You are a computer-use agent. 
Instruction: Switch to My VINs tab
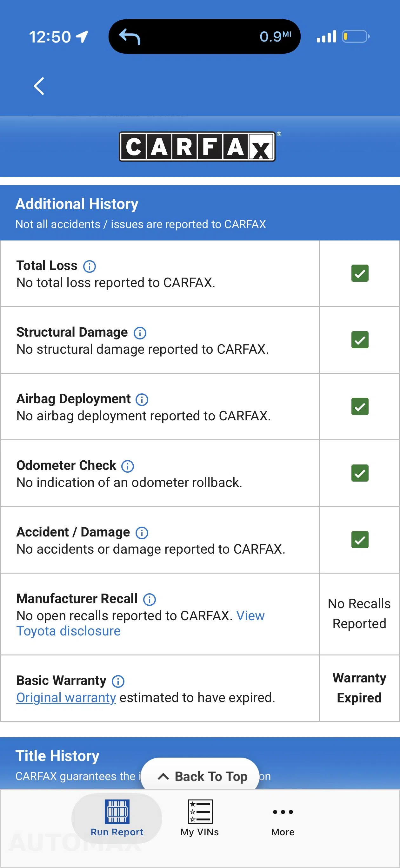(200, 818)
